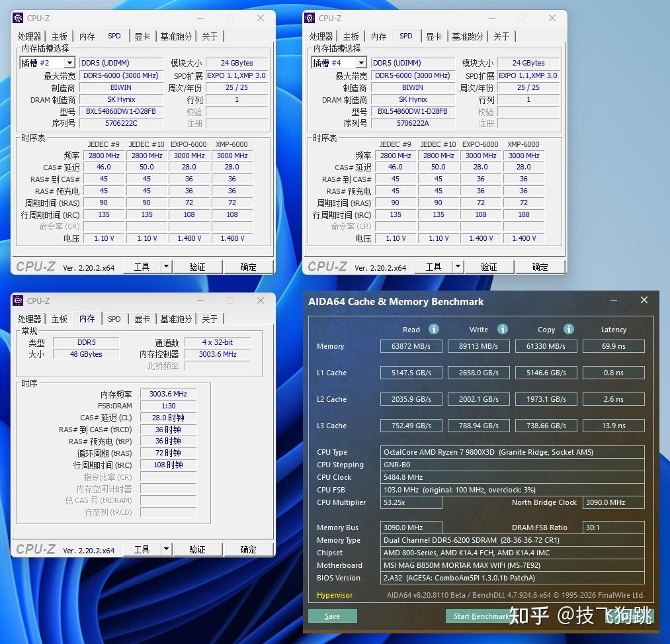Switch to 处理器 tab in slot #2 window
670x644 pixels.
click(x=30, y=36)
